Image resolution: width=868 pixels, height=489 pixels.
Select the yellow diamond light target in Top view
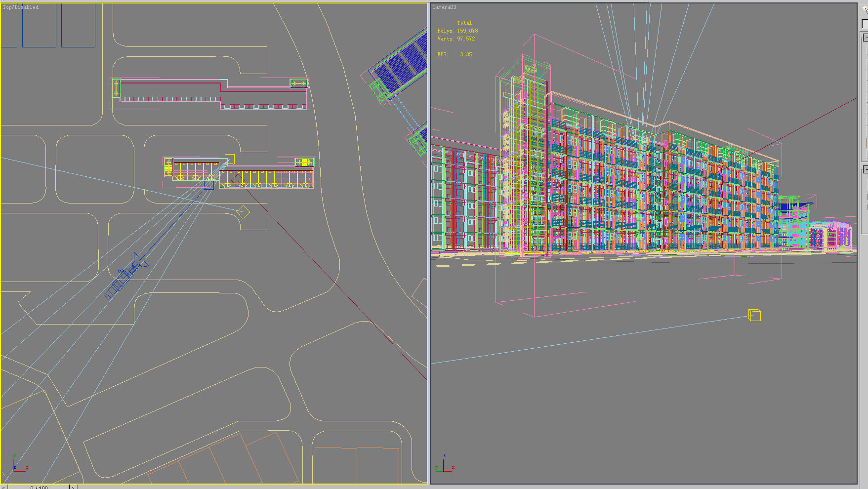pos(243,212)
